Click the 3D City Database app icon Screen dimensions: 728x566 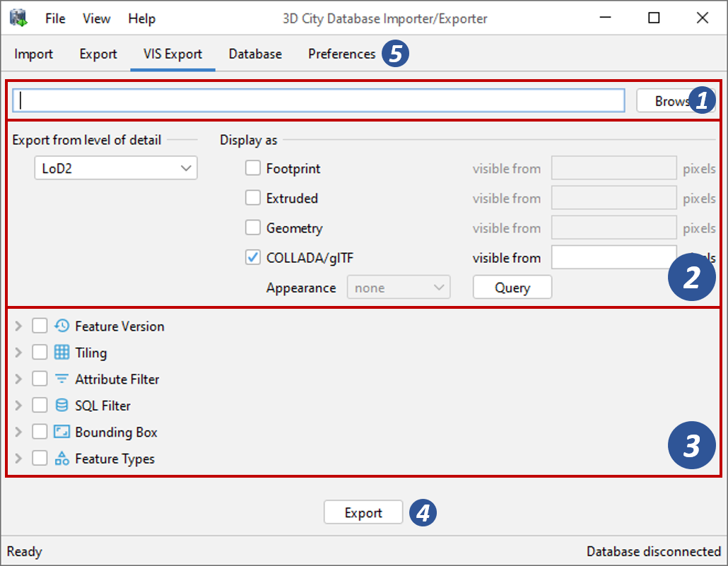coord(19,18)
